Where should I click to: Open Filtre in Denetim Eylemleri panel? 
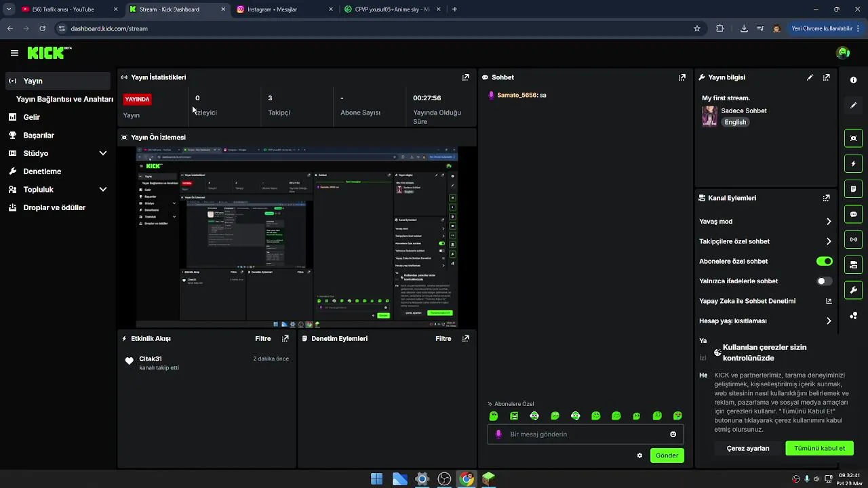(x=443, y=338)
